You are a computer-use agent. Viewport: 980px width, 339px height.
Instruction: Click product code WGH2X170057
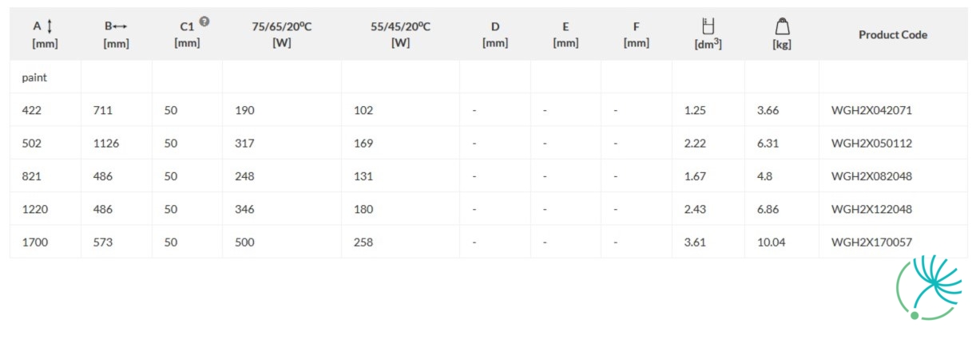[871, 242]
